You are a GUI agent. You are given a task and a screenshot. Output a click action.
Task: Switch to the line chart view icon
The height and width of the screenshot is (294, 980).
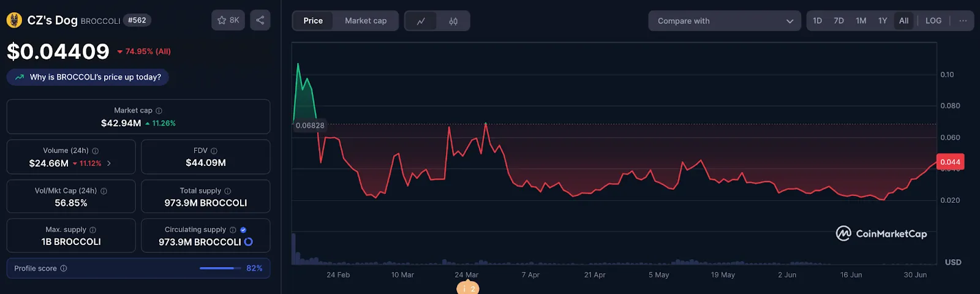[421, 21]
